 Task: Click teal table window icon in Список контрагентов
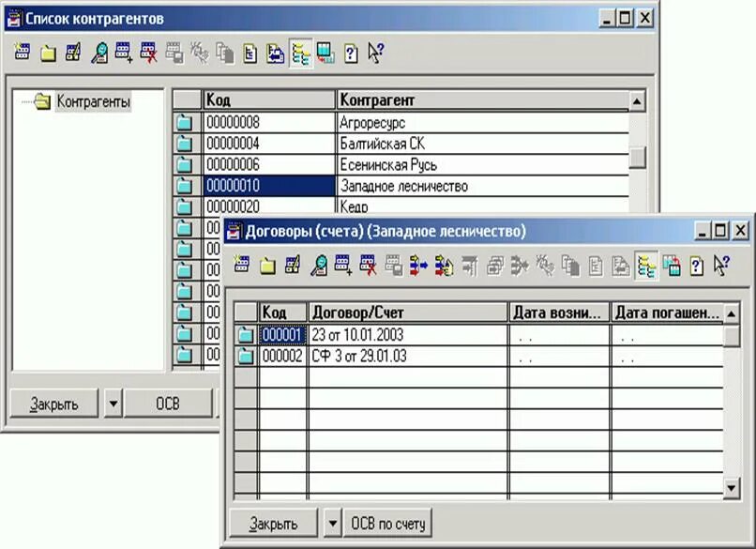coord(325,53)
